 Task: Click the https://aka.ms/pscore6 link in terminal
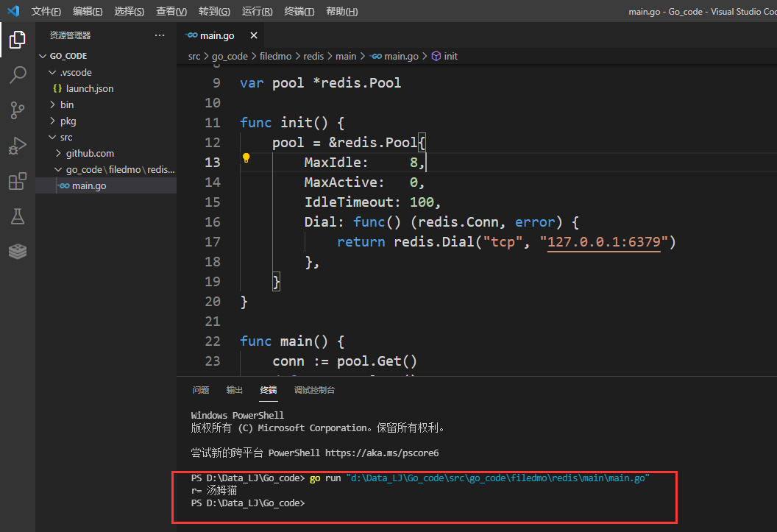tap(382, 453)
